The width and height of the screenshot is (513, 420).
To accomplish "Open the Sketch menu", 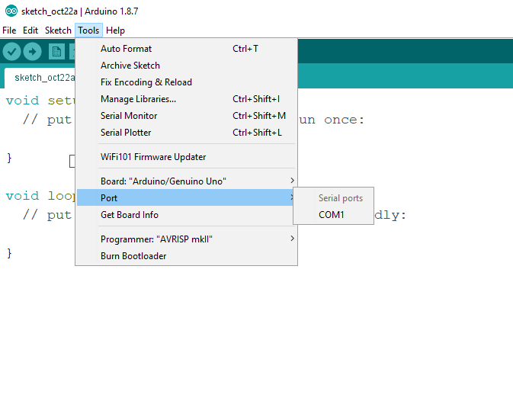I will (x=58, y=30).
